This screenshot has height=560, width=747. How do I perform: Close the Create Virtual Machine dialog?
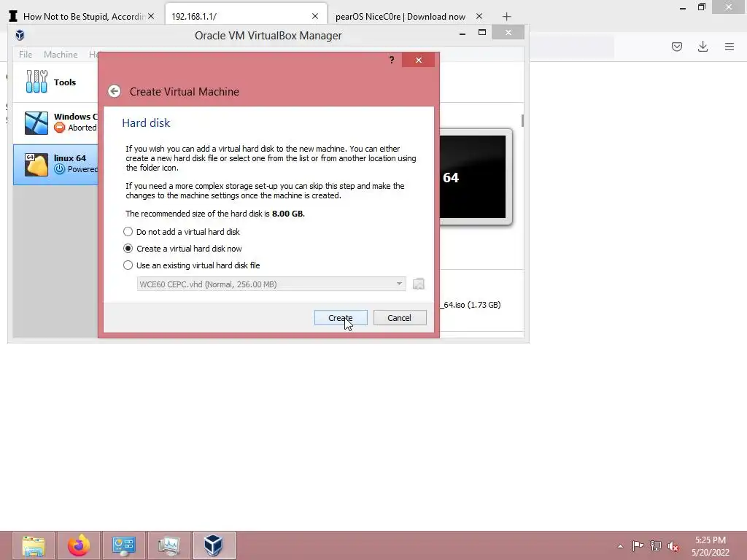(x=418, y=60)
